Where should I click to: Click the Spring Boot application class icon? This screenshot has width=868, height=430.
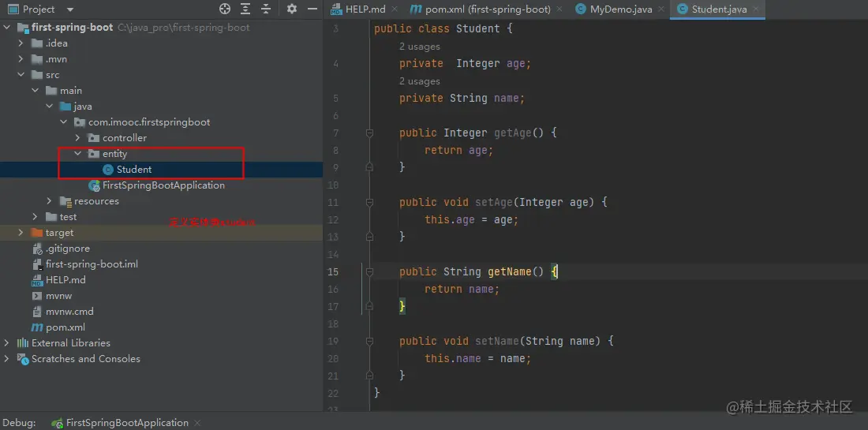(94, 185)
